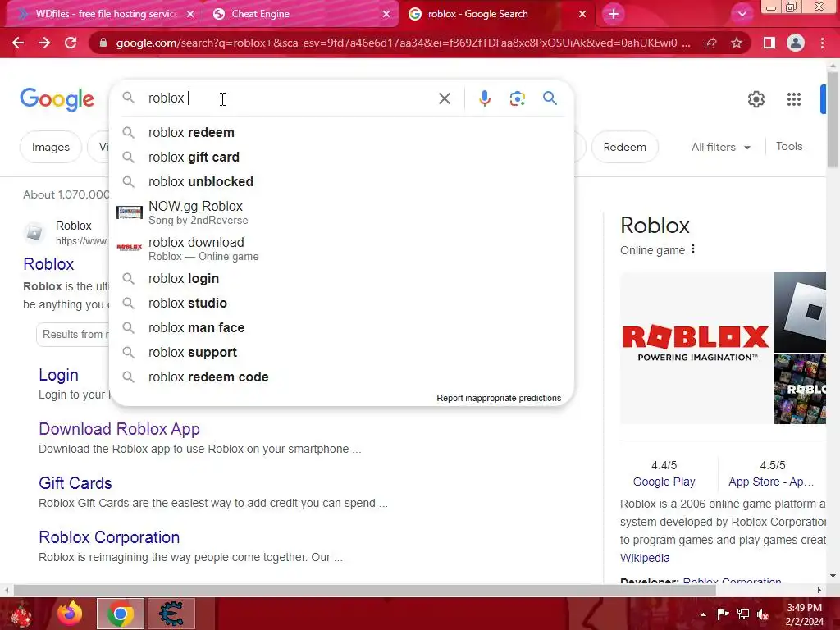
Task: Open Chrome from the taskbar
Action: (x=121, y=614)
